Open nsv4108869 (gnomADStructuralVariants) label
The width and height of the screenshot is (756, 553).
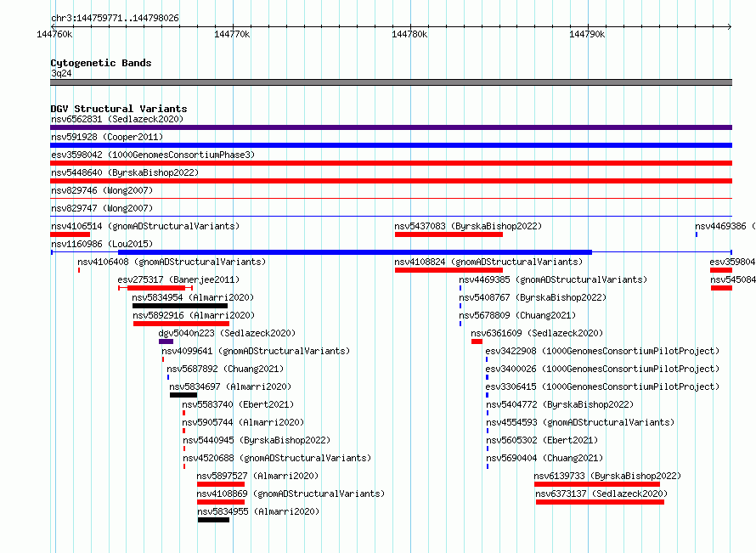coord(291,494)
